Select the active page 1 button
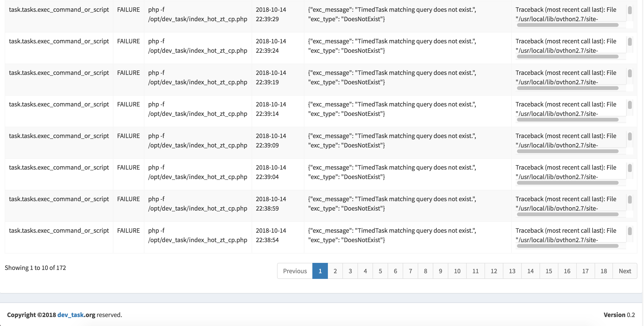 click(320, 271)
